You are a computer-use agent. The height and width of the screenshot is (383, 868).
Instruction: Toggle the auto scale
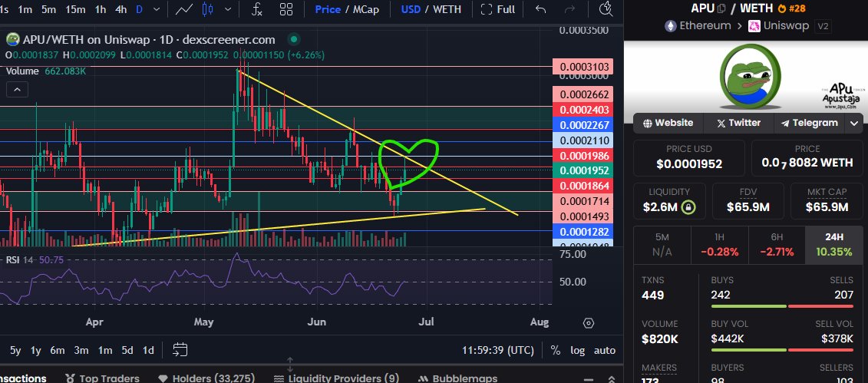point(605,350)
